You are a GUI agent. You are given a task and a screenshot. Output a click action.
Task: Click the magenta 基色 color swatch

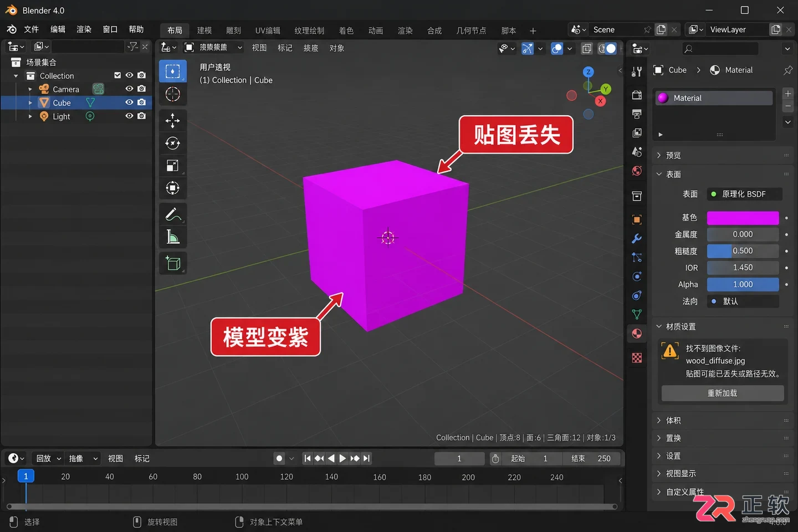click(x=743, y=218)
